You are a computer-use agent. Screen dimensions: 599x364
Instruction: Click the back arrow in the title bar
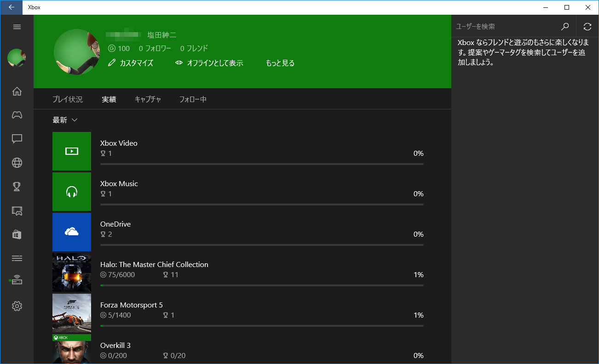pos(11,7)
